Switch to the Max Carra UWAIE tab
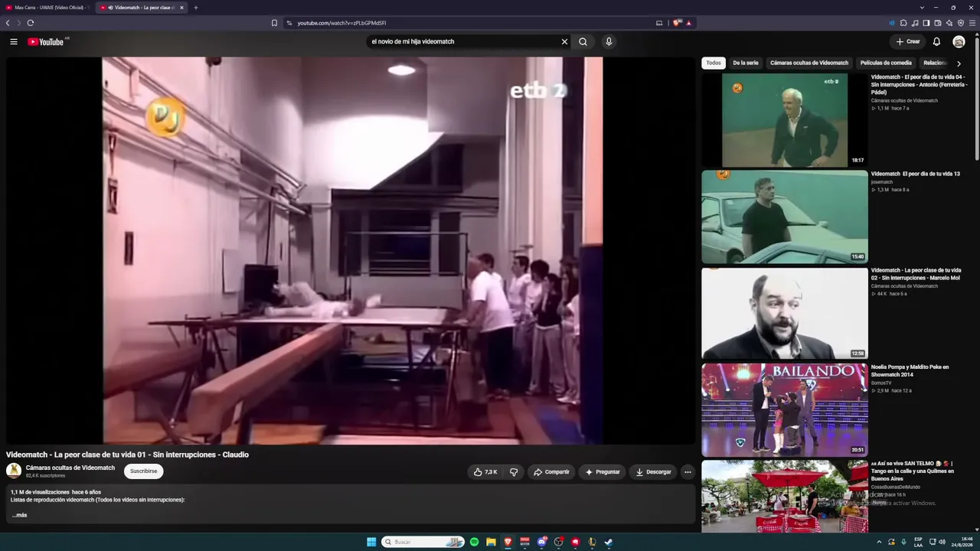 point(47,8)
